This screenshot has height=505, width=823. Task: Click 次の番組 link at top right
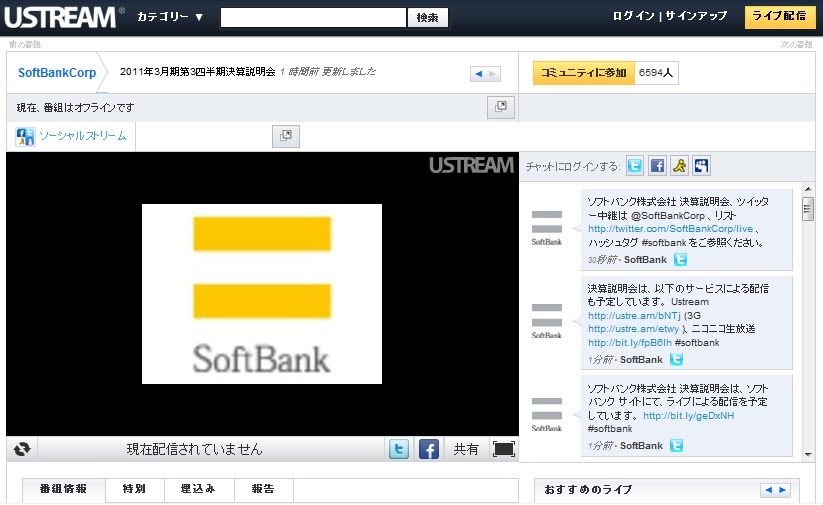pos(797,45)
